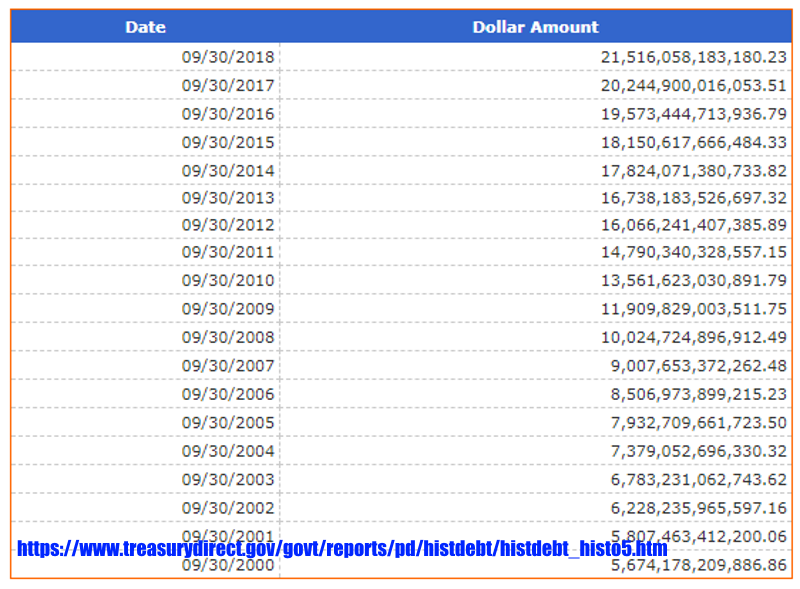Screen dimensions: 800x589
Task: Select the date 09/30/2011
Action: click(x=228, y=252)
